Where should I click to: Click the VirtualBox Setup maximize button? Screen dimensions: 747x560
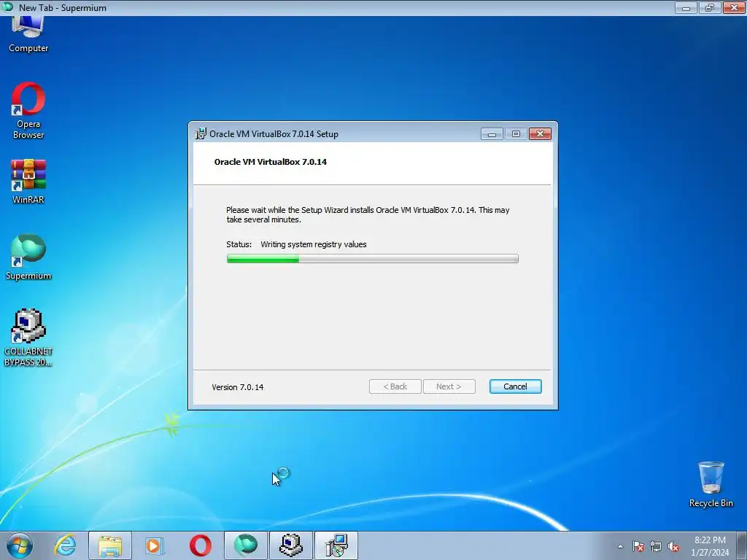coord(516,134)
